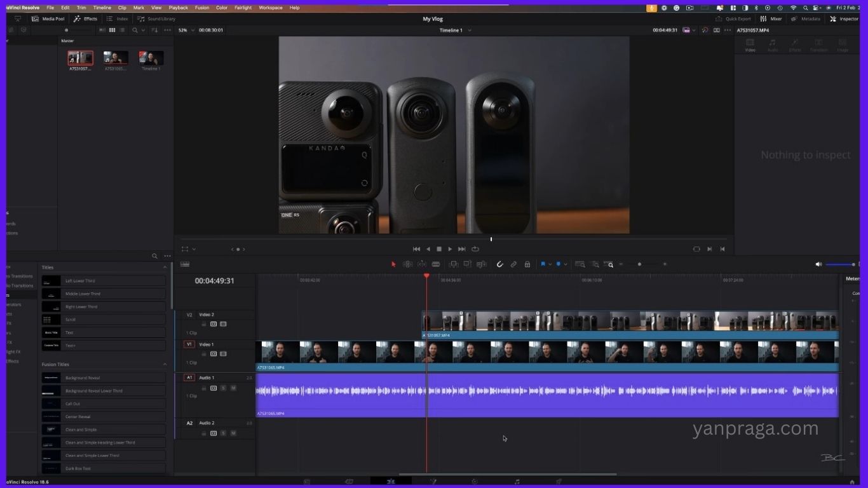Click the Overwrite Clip icon
Image resolution: width=868 pixels, height=488 pixels.
point(467,264)
